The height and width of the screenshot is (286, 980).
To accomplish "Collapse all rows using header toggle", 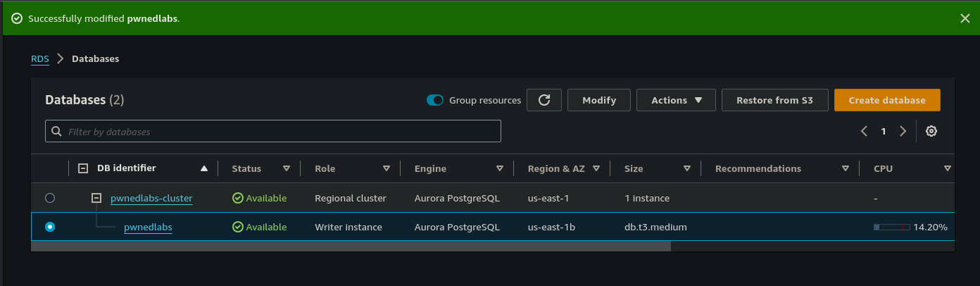I will coord(83,168).
